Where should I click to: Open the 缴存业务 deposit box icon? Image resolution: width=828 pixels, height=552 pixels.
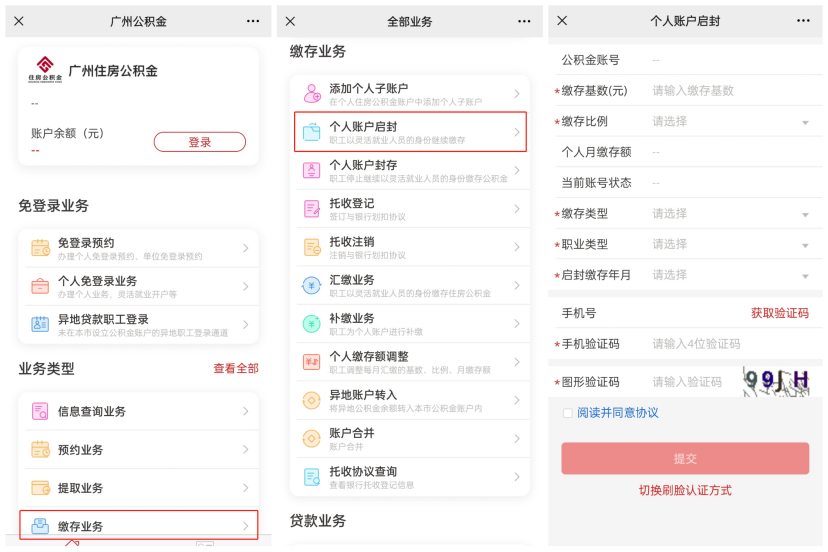coord(40,526)
